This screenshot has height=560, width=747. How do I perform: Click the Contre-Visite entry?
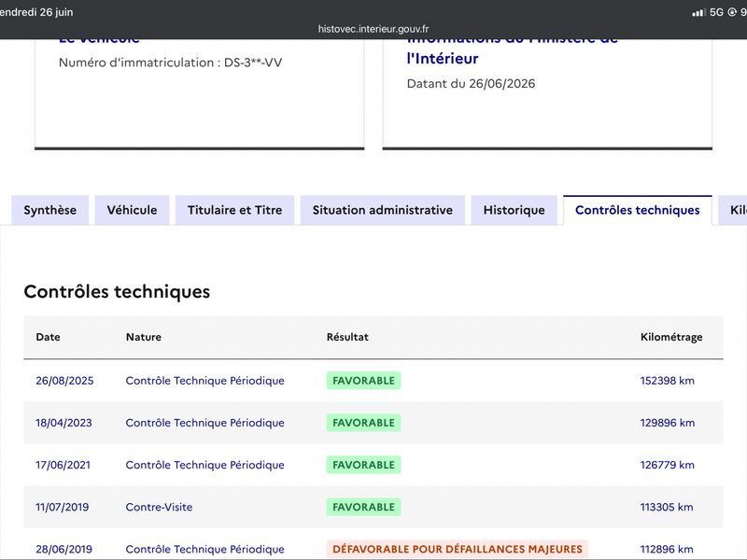159,507
